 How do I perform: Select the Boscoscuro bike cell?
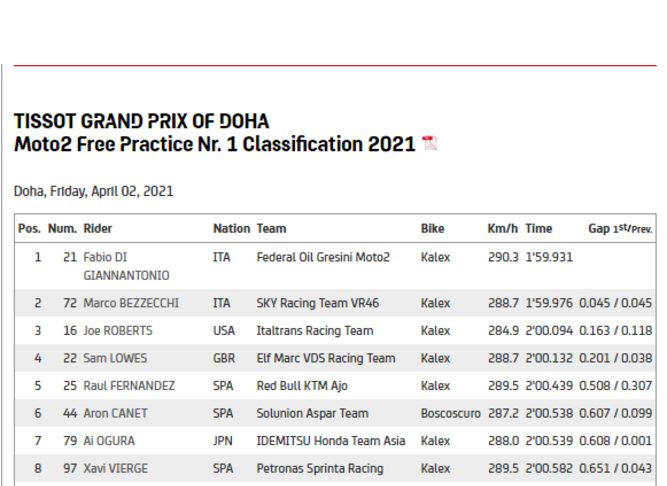(x=452, y=413)
